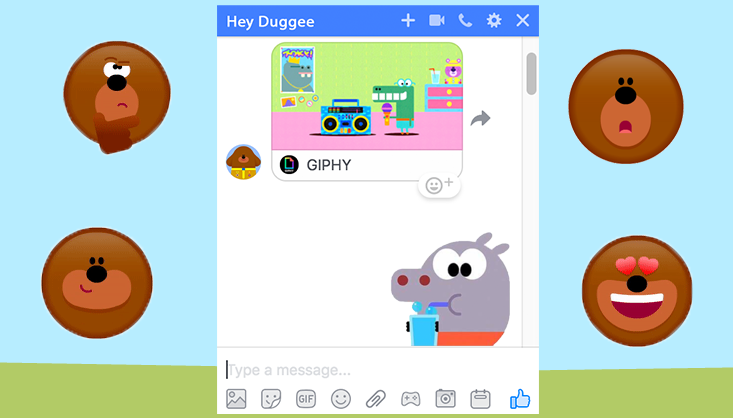Click the smirking Duggee emoji

97,283
